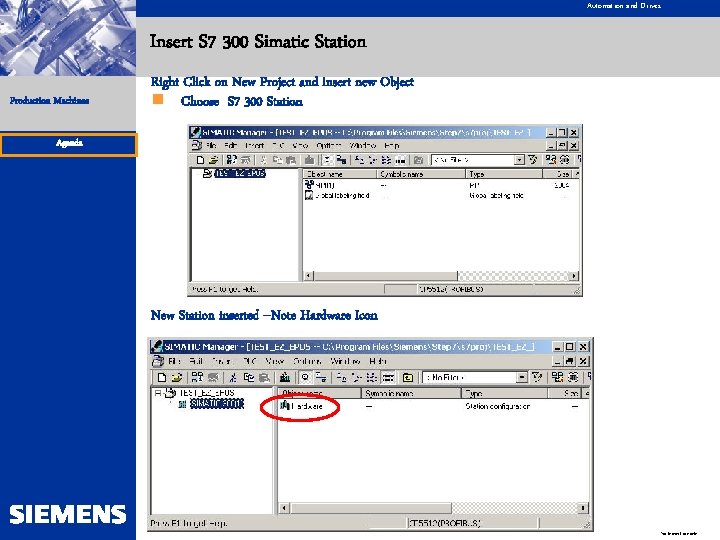Open PLC menu in lower SIMATIC Manager
This screenshot has width=720, height=540.
point(250,361)
